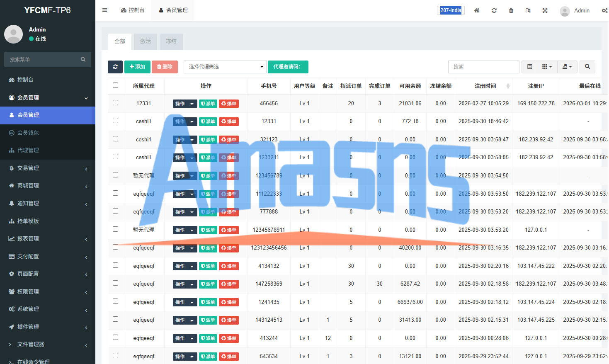Expand 商城管理 in the sidebar
Image resolution: width=609 pixels, height=364 pixels.
pos(48,185)
